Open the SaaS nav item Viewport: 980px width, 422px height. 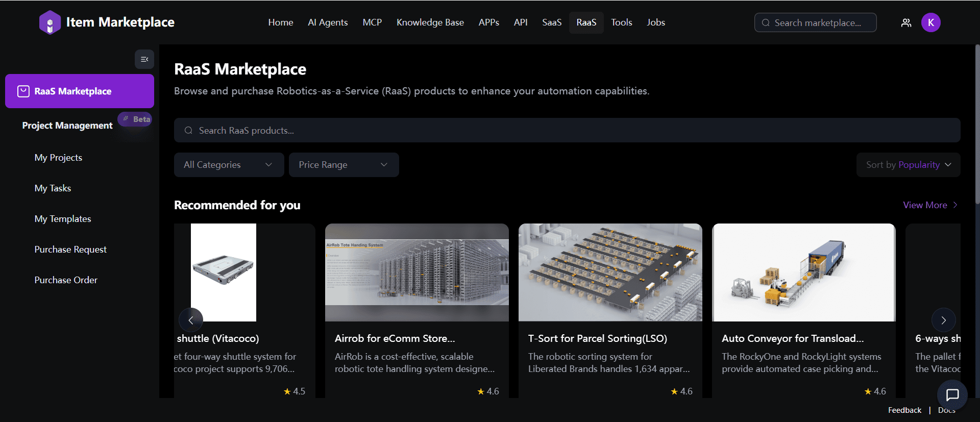(552, 22)
